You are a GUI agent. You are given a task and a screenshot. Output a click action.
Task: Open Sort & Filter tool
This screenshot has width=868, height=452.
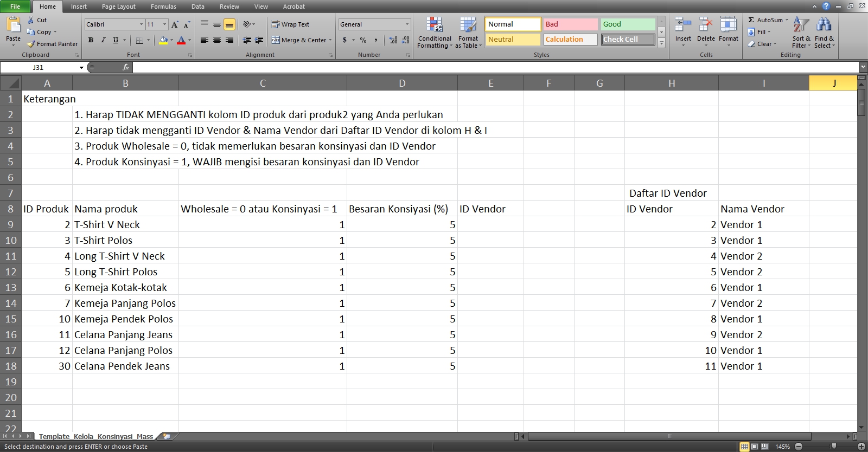pos(801,25)
